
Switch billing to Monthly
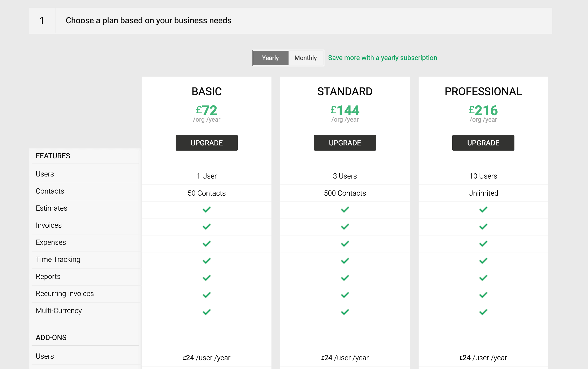[x=306, y=58]
